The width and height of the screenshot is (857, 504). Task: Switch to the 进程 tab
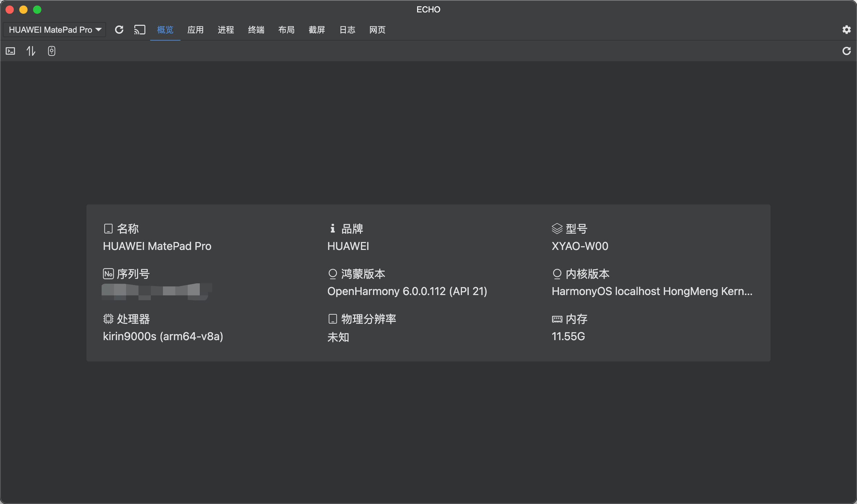[226, 30]
